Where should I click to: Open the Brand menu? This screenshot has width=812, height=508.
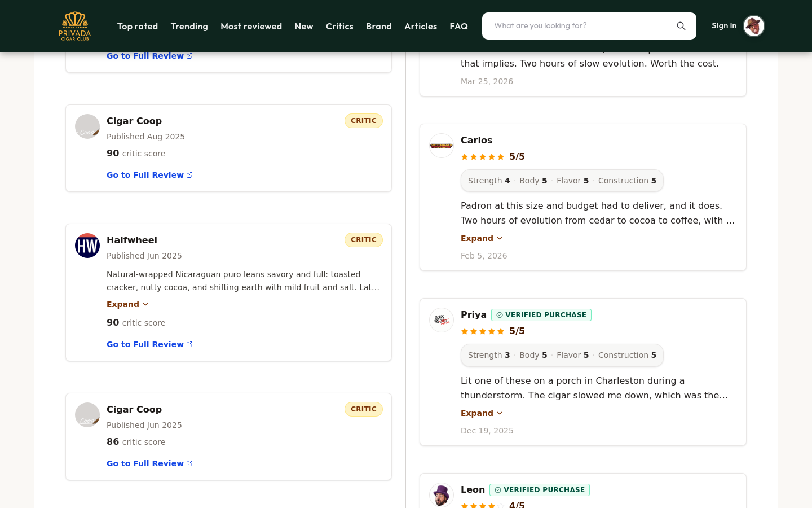(379, 26)
